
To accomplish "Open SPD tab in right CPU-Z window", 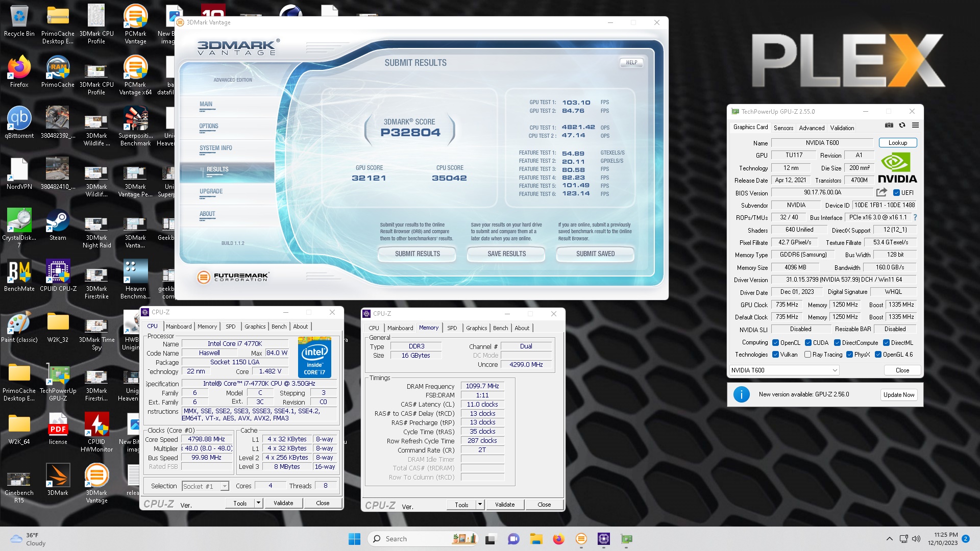I will (x=452, y=328).
